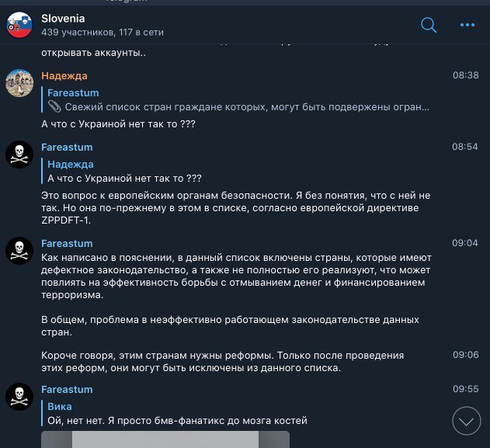Open Slovenia group info from the title
The height and width of the screenshot is (448, 490).
coord(63,19)
